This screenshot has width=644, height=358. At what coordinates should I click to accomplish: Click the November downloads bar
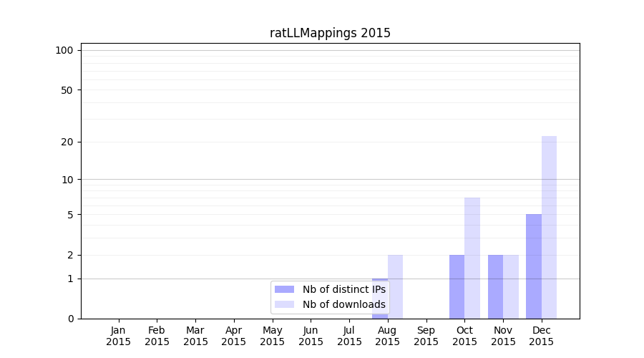pos(511,286)
